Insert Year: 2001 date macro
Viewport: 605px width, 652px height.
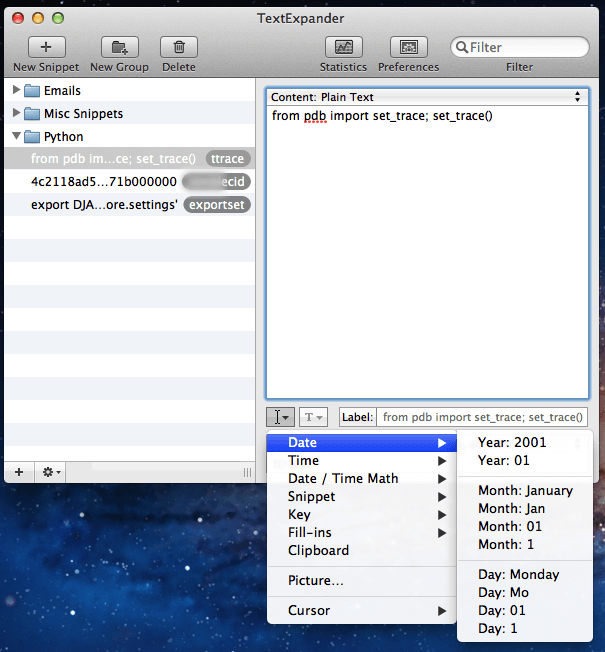pyautogui.click(x=525, y=443)
